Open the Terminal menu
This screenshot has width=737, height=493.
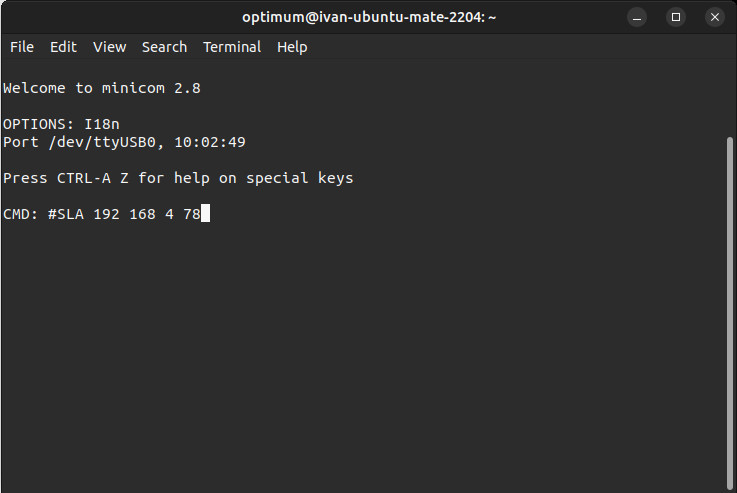coord(232,47)
